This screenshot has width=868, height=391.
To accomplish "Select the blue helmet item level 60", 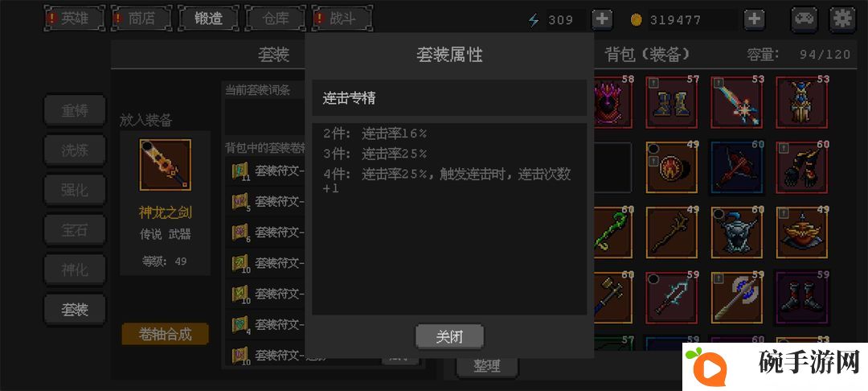I will (737, 233).
